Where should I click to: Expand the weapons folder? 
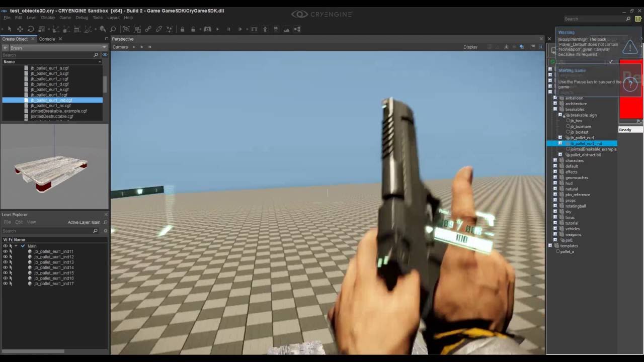pos(555,234)
